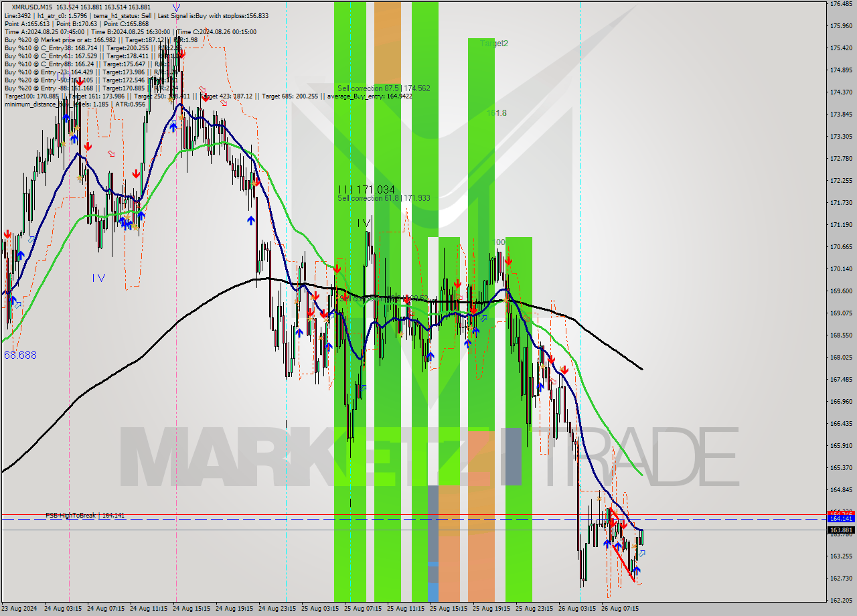Select the '24 Aug 23:15' time label
Image resolution: width=857 pixels, height=616 pixels.
277,609
